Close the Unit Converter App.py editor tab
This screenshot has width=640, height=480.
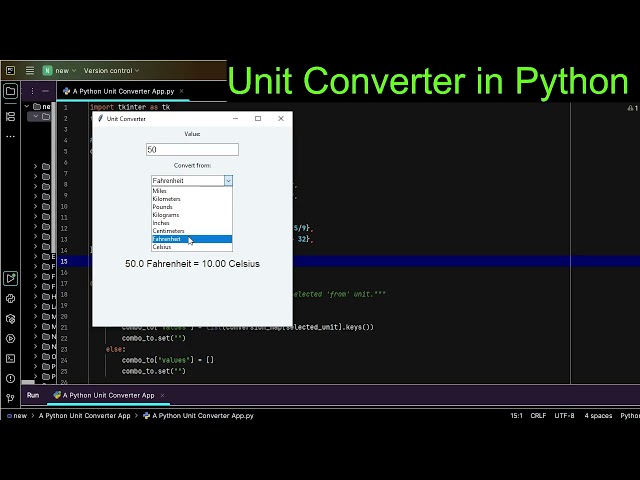[x=182, y=91]
